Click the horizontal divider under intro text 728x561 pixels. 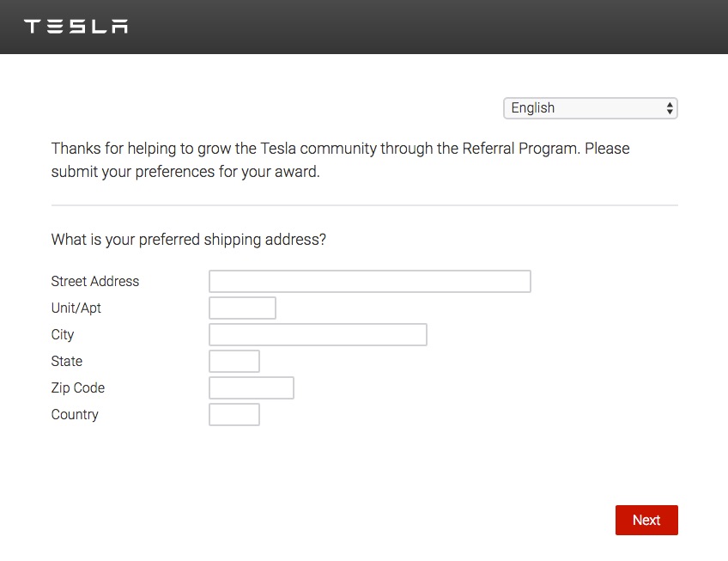tap(365, 205)
